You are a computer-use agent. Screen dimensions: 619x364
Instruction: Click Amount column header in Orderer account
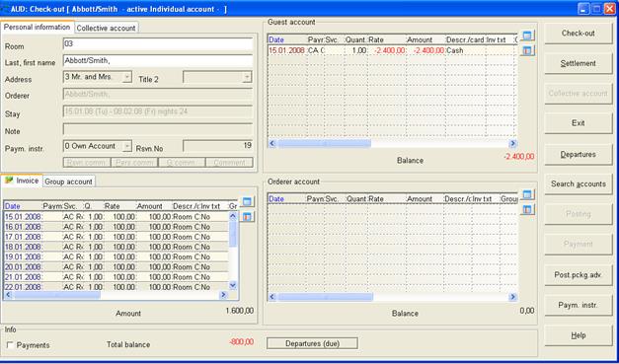pyautogui.click(x=425, y=199)
